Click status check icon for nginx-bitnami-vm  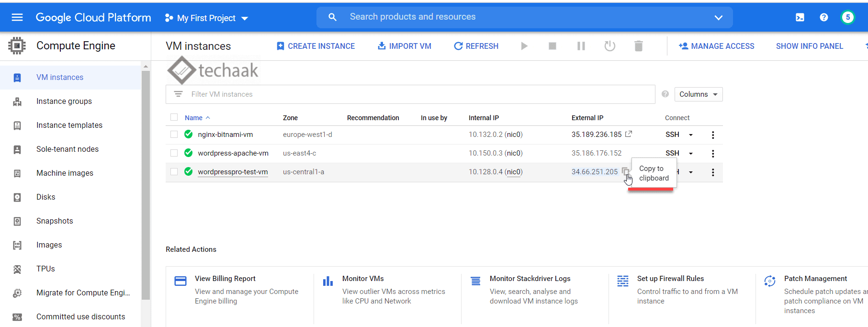tap(189, 134)
